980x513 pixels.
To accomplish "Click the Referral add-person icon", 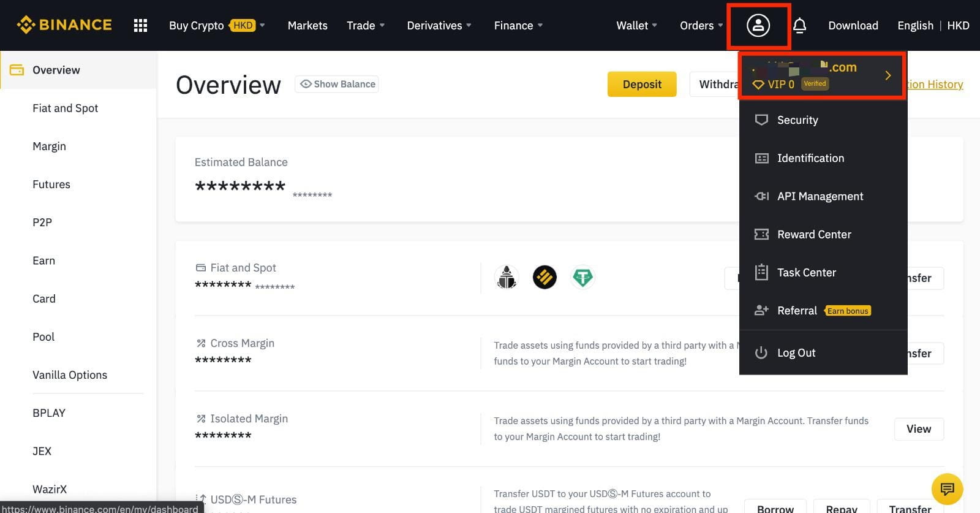I will (761, 310).
